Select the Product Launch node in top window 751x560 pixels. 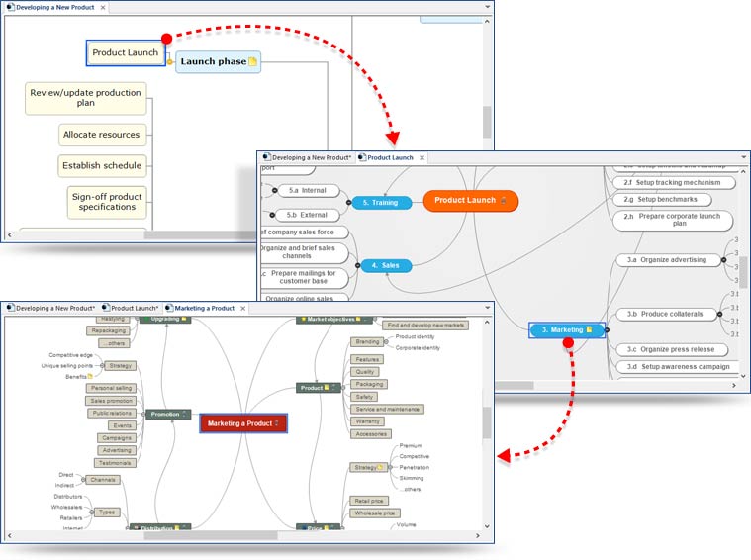126,52
